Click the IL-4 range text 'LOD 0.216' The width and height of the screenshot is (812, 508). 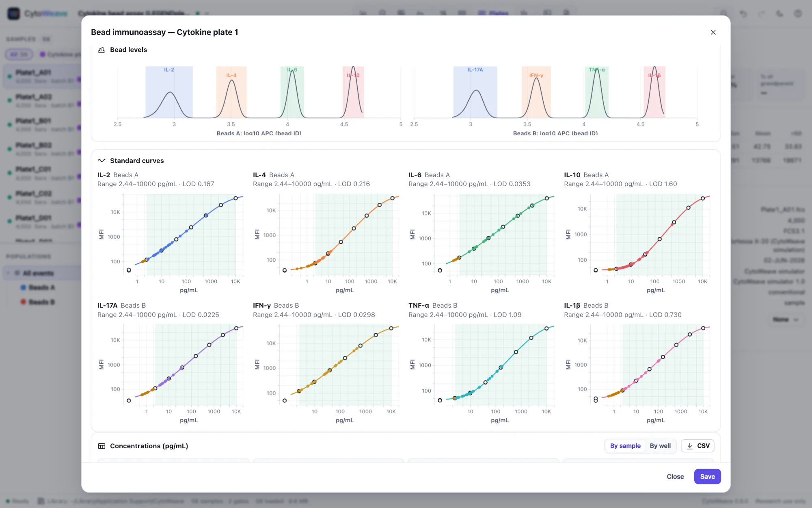pyautogui.click(x=354, y=184)
